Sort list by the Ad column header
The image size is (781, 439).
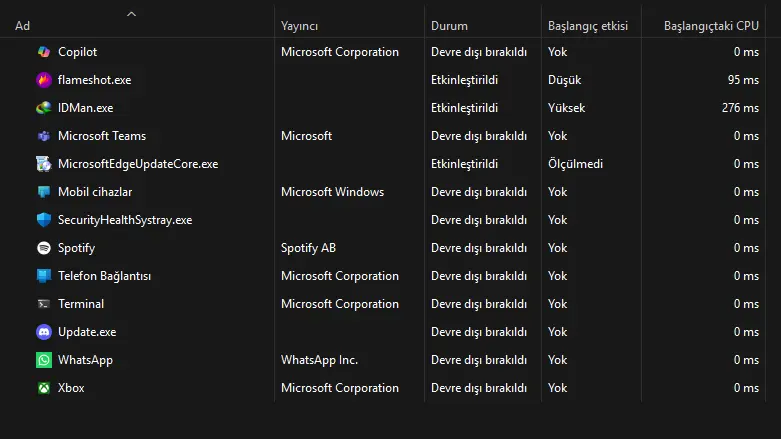[x=22, y=26]
